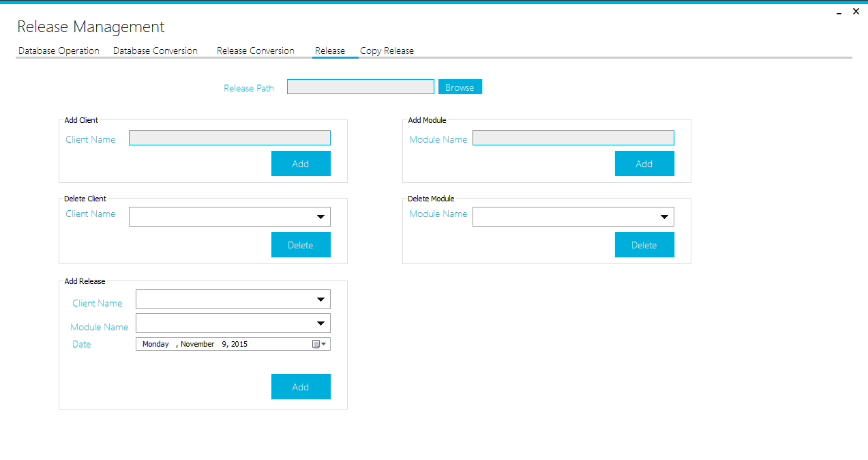
Task: Select the Copy Release tab
Action: 387,51
